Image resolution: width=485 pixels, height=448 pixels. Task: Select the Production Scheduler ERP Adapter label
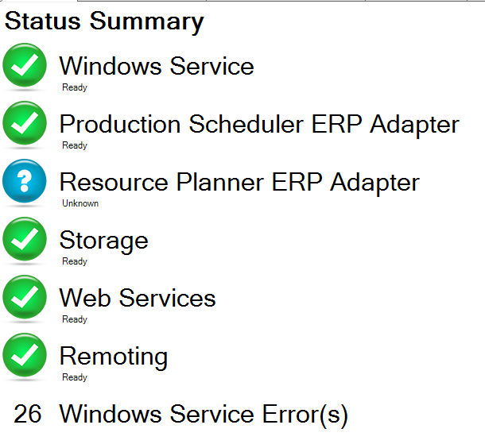[x=259, y=124]
